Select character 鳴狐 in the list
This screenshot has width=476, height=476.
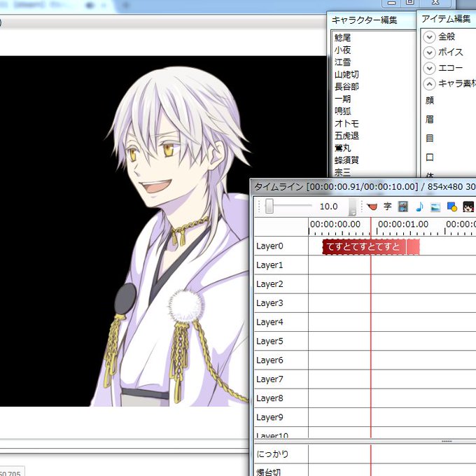(343, 111)
